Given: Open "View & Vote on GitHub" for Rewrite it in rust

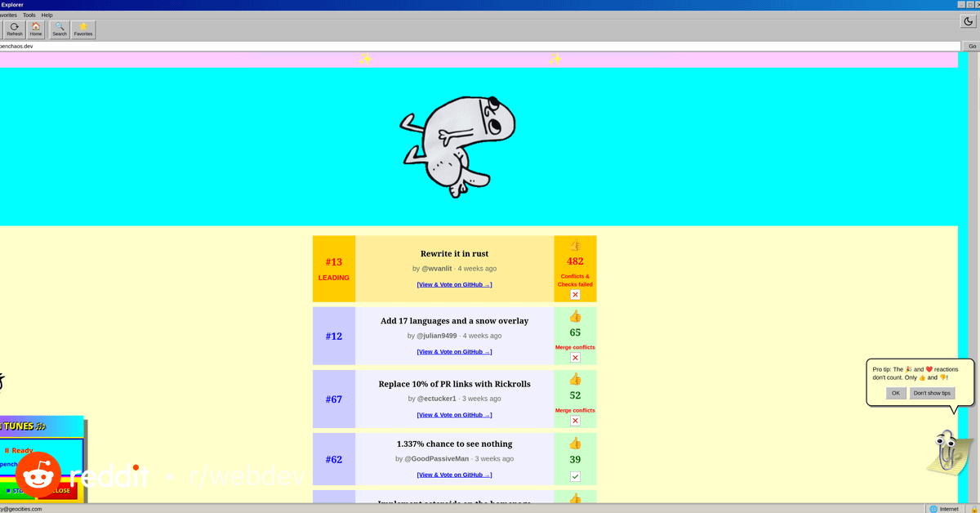Looking at the screenshot, I should tap(454, 284).
